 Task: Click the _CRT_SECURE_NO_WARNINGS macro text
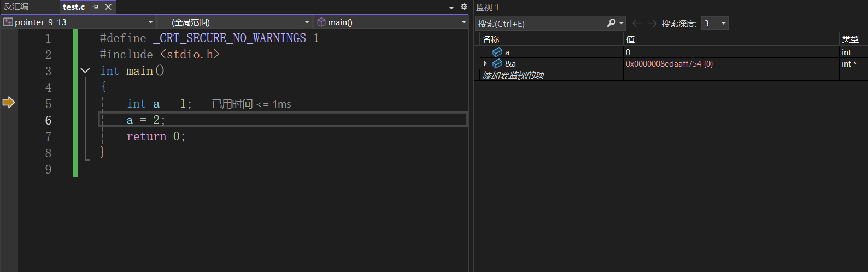pyautogui.click(x=230, y=38)
